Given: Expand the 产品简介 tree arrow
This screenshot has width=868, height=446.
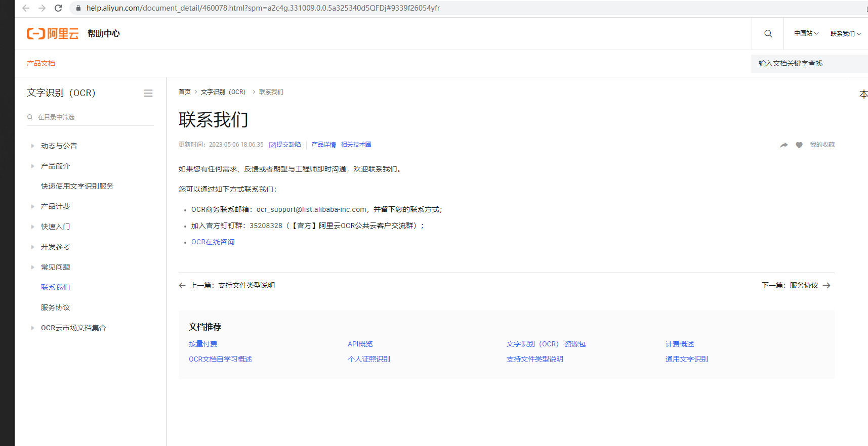Looking at the screenshot, I should 32,166.
